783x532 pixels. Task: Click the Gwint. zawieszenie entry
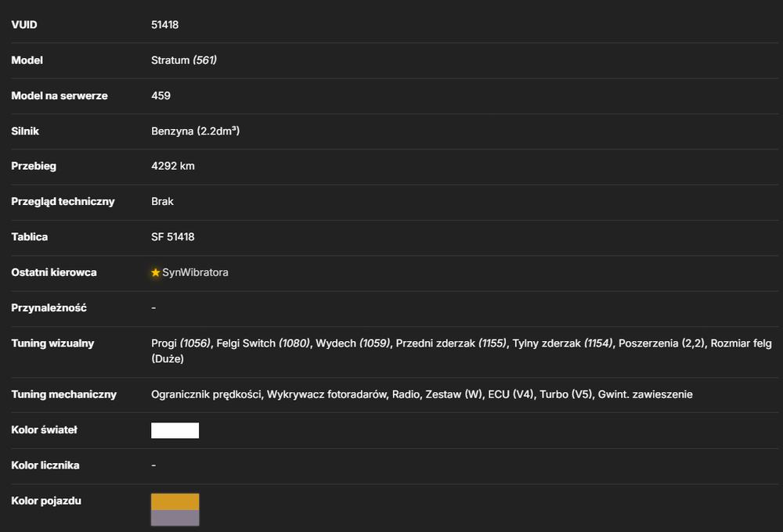pos(645,395)
